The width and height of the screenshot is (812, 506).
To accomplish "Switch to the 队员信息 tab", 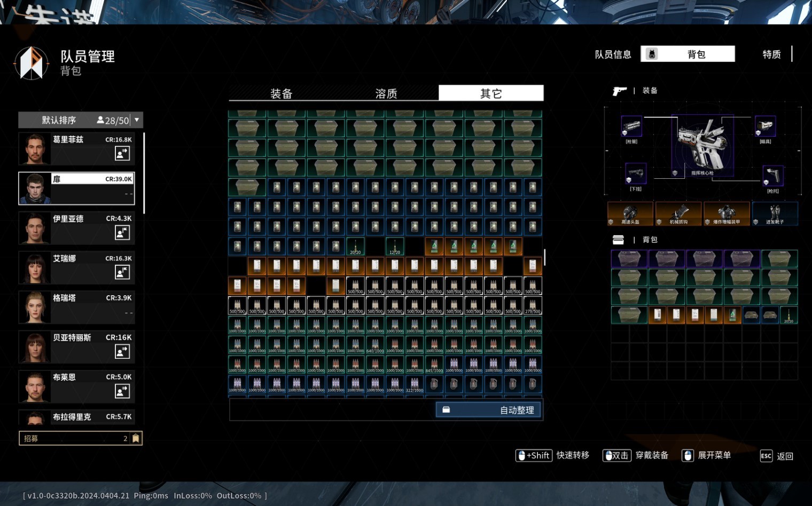I will coord(613,54).
